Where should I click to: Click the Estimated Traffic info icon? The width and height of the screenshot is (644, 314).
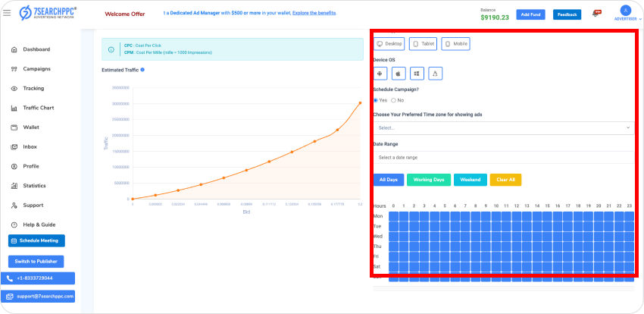(x=142, y=70)
